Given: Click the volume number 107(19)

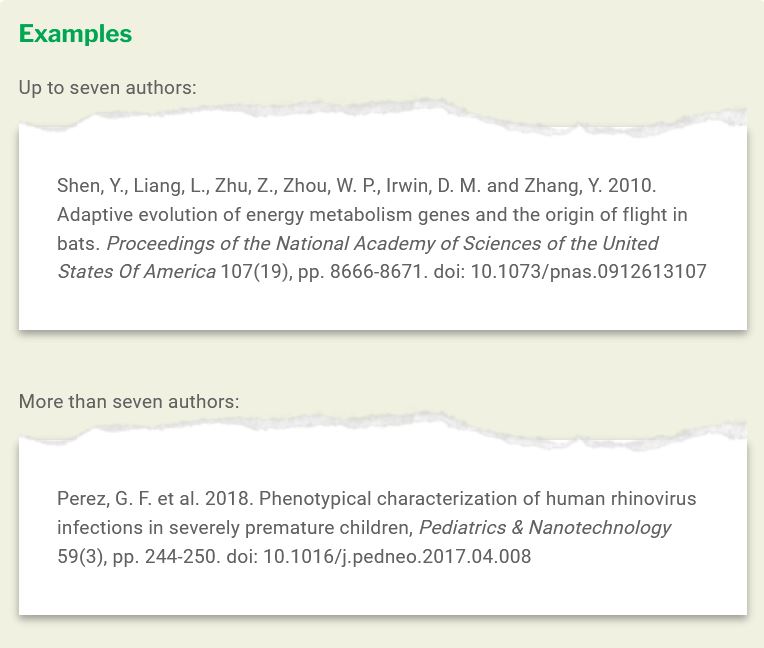Looking at the screenshot, I should 254,272.
